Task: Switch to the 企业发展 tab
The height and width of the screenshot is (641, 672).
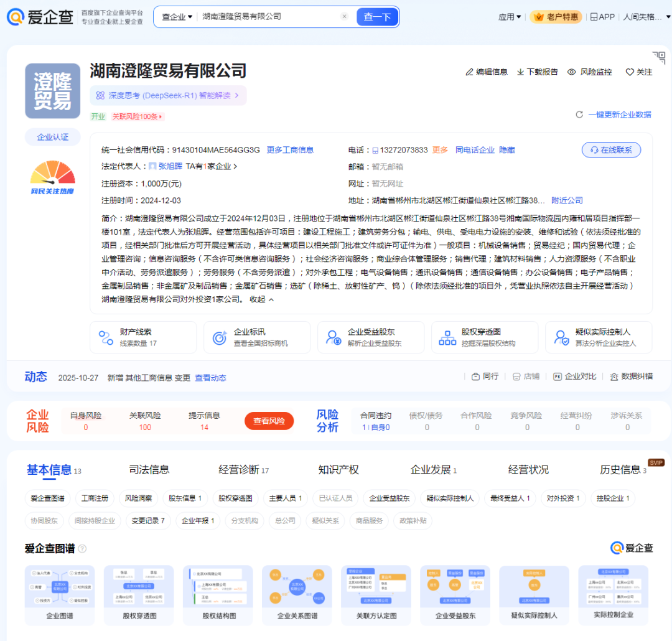Action: click(433, 470)
